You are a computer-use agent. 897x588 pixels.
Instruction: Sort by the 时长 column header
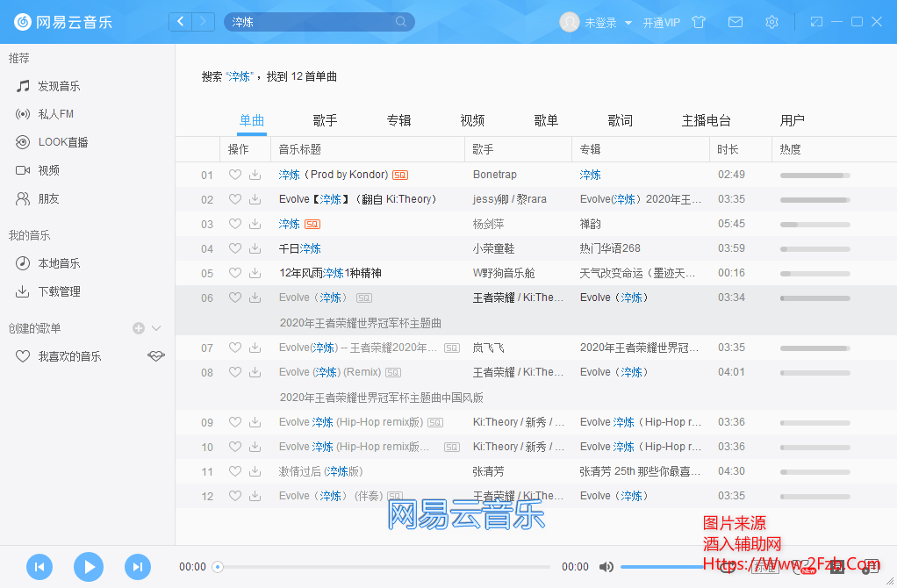pyautogui.click(x=728, y=149)
